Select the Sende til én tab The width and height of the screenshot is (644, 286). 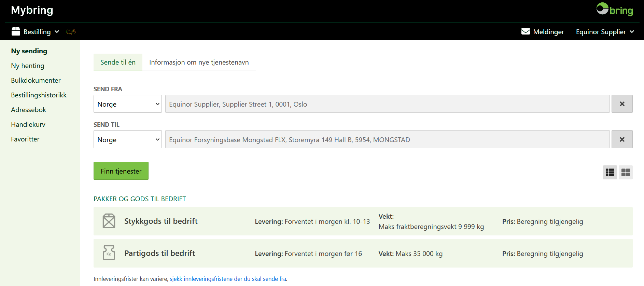118,62
